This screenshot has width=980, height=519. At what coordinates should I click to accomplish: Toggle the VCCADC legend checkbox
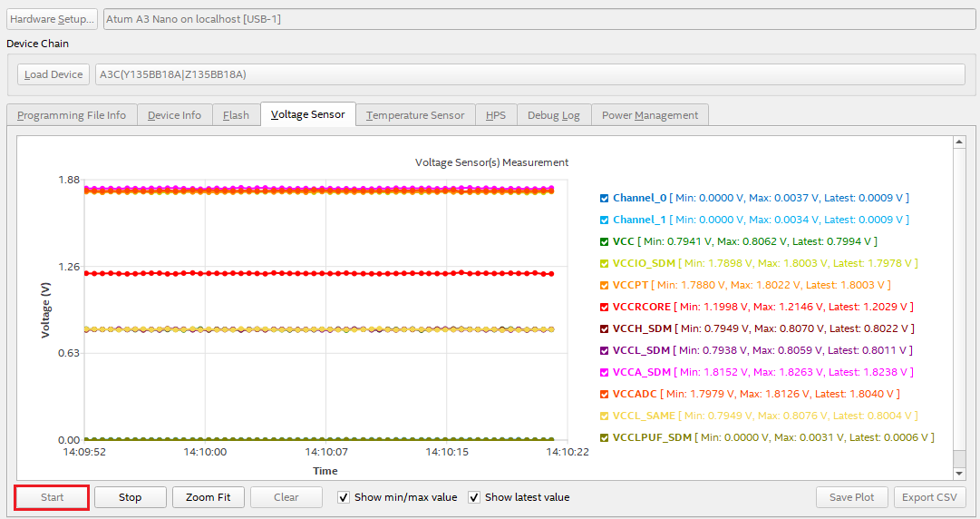(605, 394)
